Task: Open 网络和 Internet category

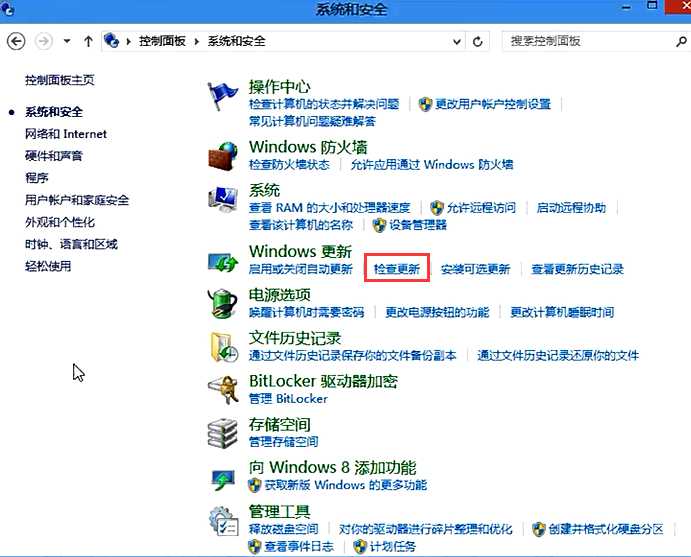Action: 66,134
